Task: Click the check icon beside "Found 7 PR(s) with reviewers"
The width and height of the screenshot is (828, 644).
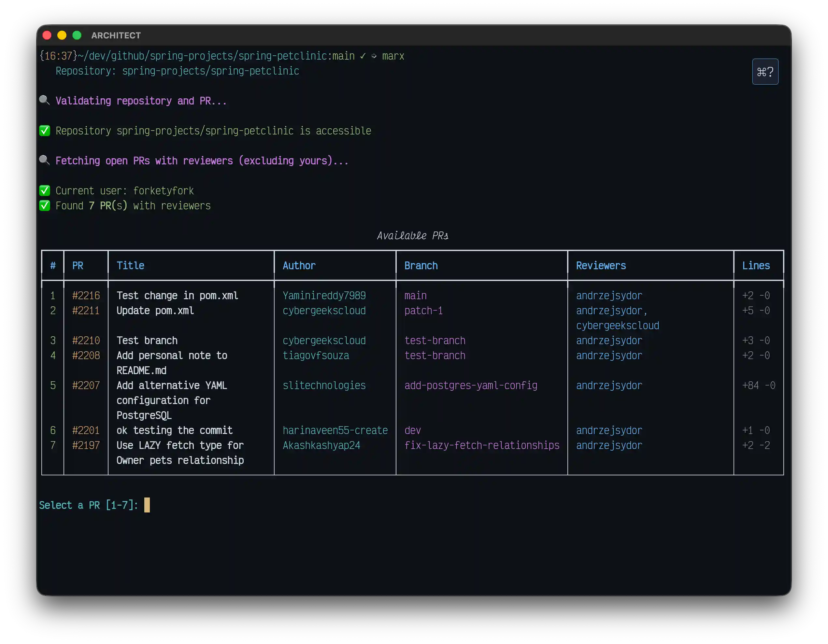Action: (44, 205)
